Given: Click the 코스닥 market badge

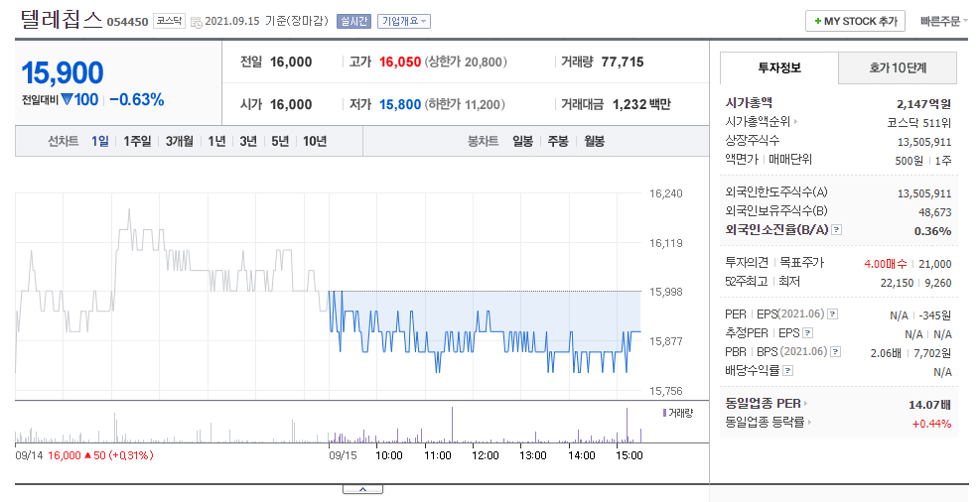Looking at the screenshot, I should coord(169,21).
